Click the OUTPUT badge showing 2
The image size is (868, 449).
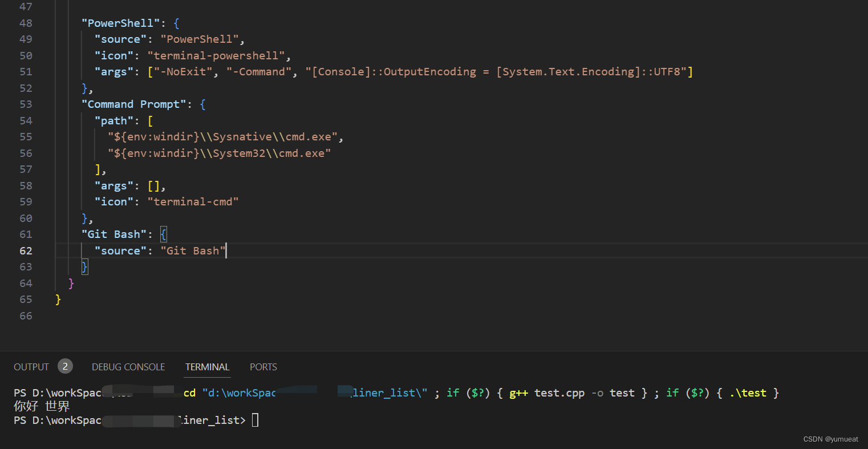[x=65, y=366]
